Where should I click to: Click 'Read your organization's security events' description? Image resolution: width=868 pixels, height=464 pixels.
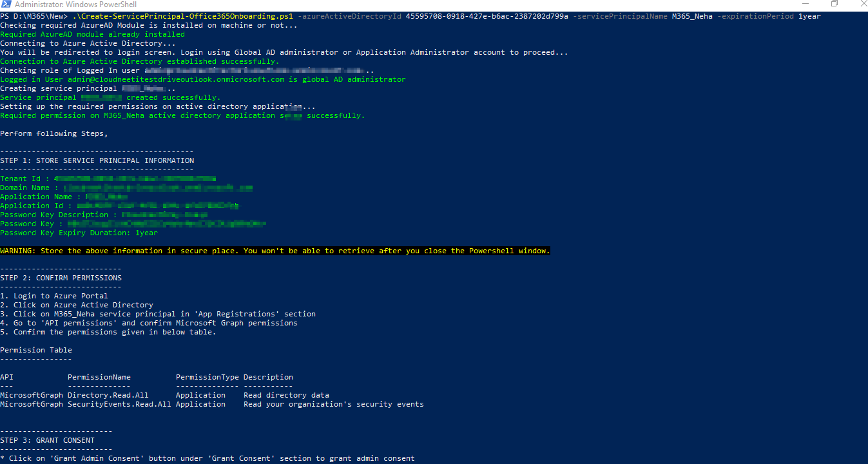334,404
